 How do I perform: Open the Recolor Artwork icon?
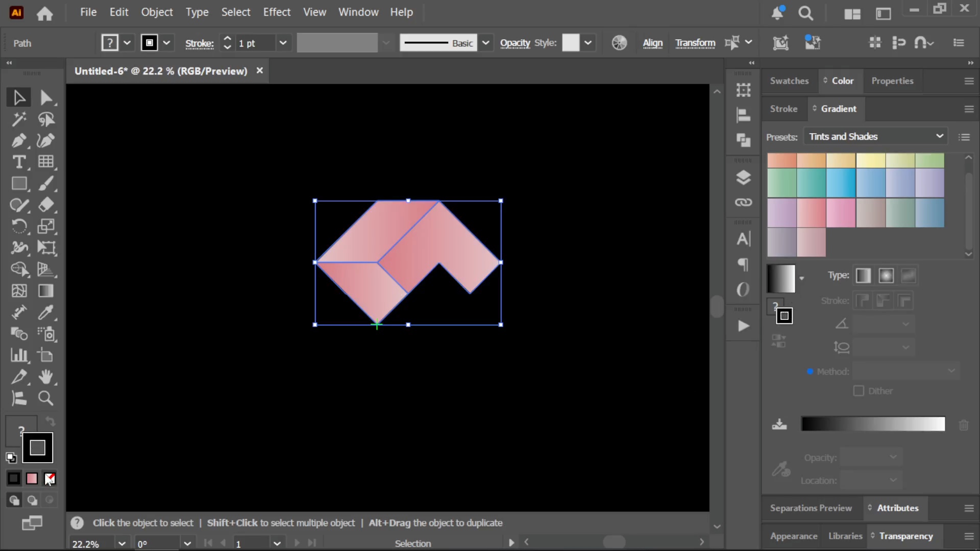pos(619,43)
